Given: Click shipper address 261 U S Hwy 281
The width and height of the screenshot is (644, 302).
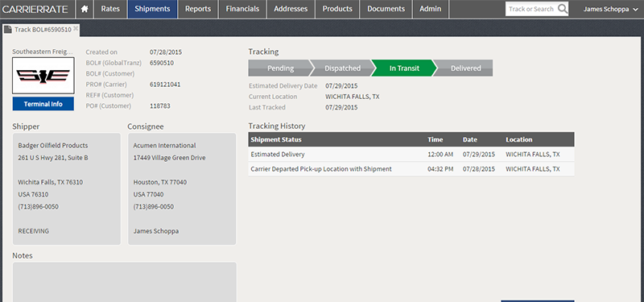Looking at the screenshot, I should (53, 158).
